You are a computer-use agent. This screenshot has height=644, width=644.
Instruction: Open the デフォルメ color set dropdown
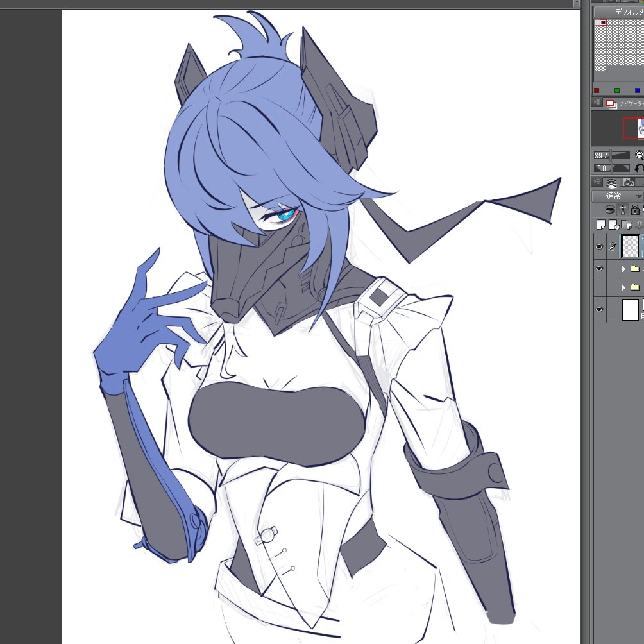click(619, 12)
